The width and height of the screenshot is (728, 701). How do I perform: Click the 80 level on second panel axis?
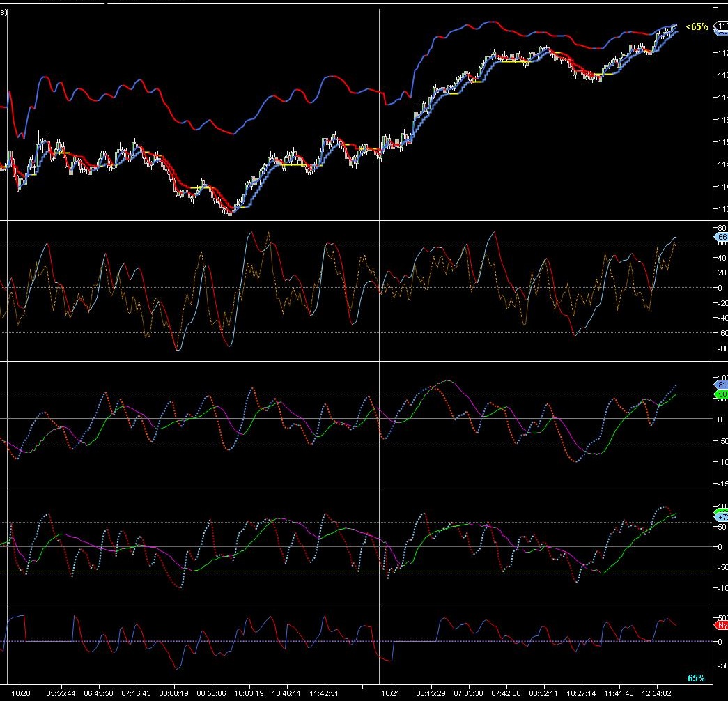722,228
